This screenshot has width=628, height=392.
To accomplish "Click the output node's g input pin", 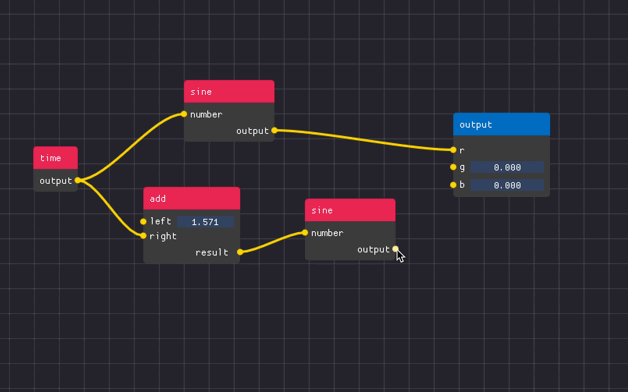I will 453,167.
